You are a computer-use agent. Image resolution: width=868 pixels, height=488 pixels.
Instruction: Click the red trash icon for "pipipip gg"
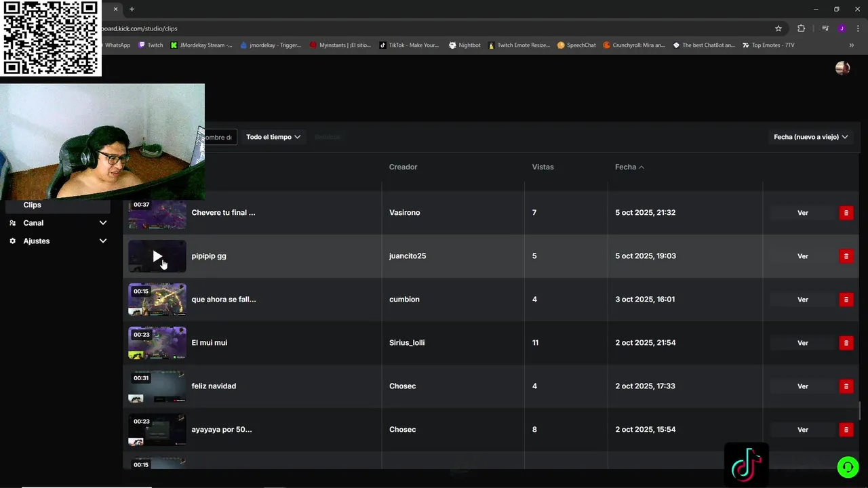pyautogui.click(x=846, y=256)
